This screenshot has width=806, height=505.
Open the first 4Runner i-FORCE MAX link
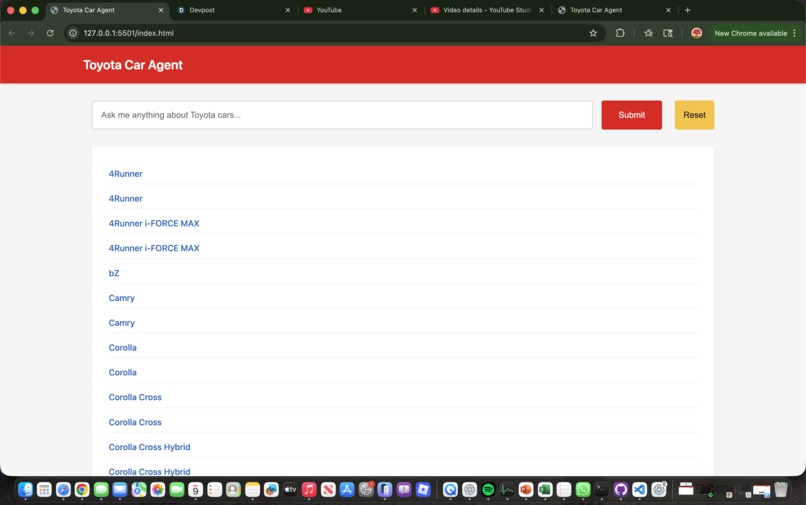154,223
